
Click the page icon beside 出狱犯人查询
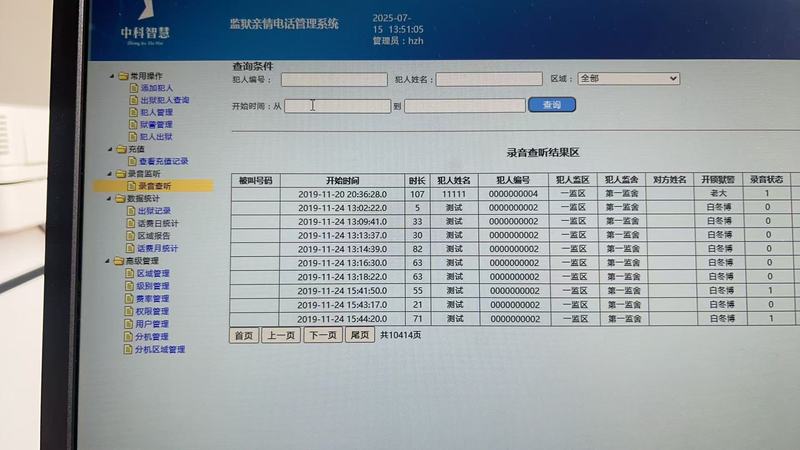click(x=134, y=100)
